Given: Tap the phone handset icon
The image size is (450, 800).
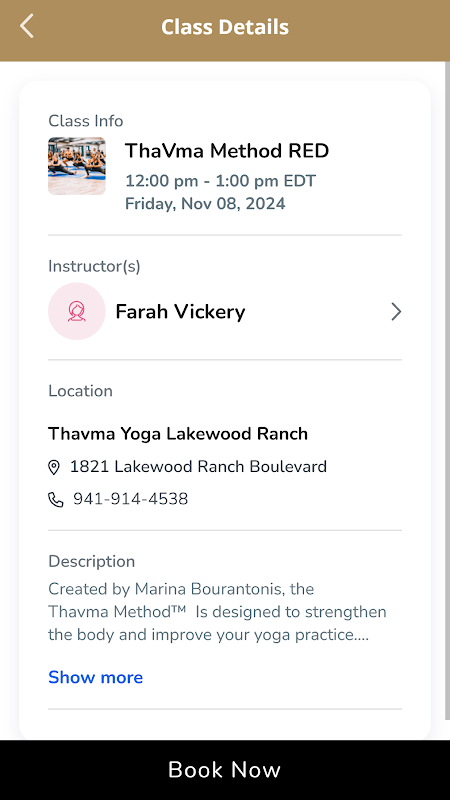Looking at the screenshot, I should click(56, 499).
